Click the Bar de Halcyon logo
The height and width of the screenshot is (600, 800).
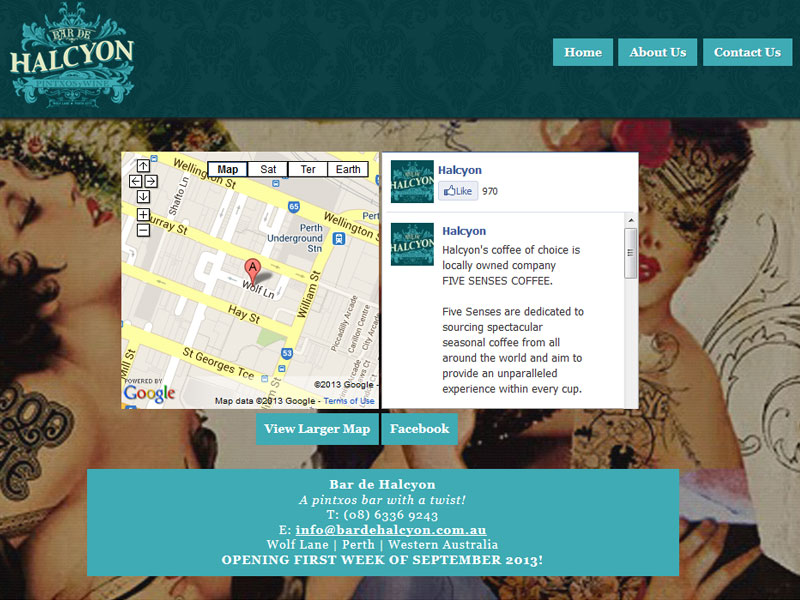(x=72, y=58)
